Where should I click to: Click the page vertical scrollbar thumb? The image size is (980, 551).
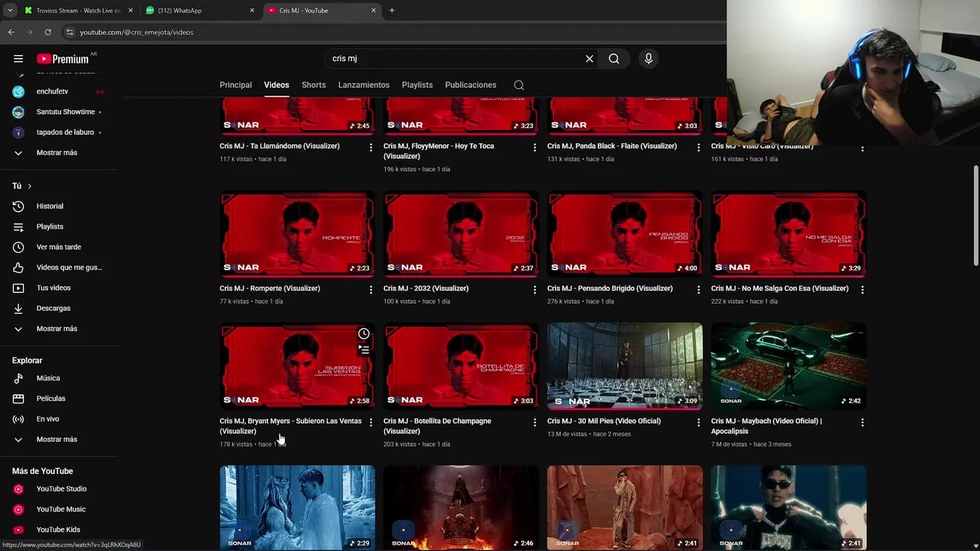[975, 216]
